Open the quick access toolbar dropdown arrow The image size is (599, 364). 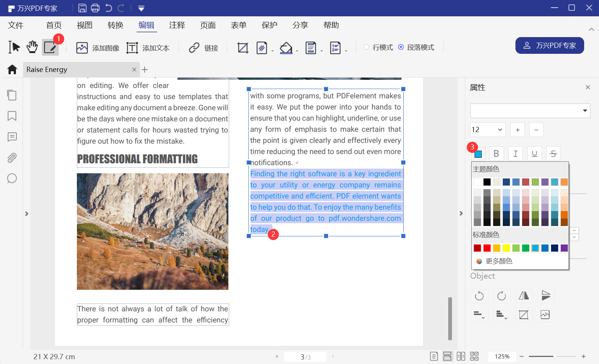[141, 8]
